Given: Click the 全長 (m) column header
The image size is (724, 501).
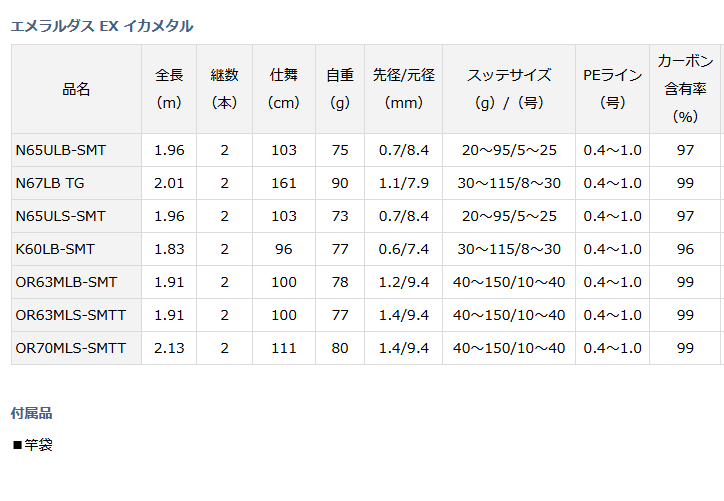Looking at the screenshot, I should (169, 89).
